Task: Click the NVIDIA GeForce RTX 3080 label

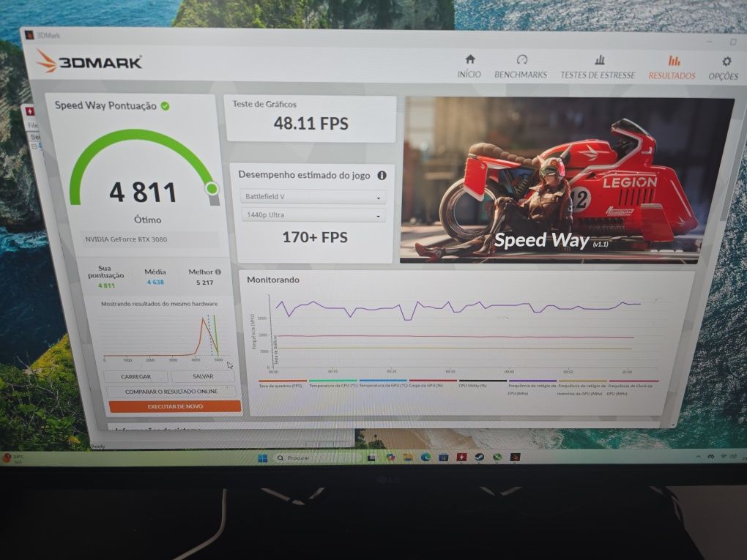Action: [126, 239]
